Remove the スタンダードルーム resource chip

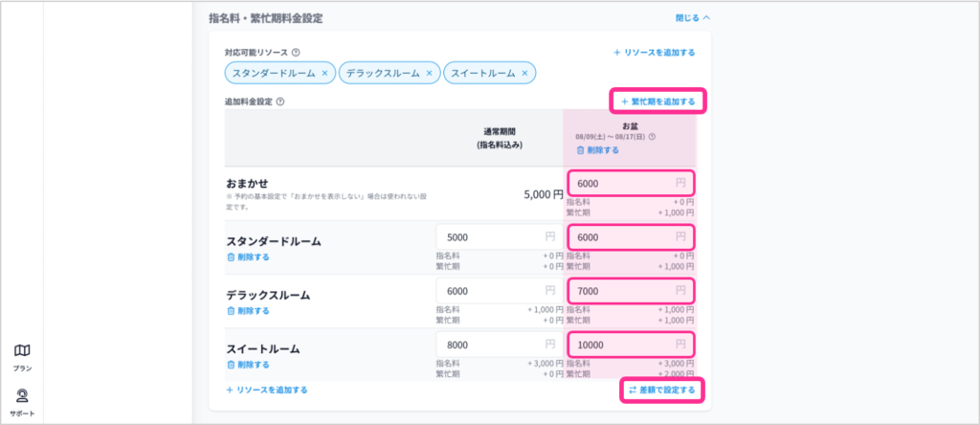click(x=324, y=73)
